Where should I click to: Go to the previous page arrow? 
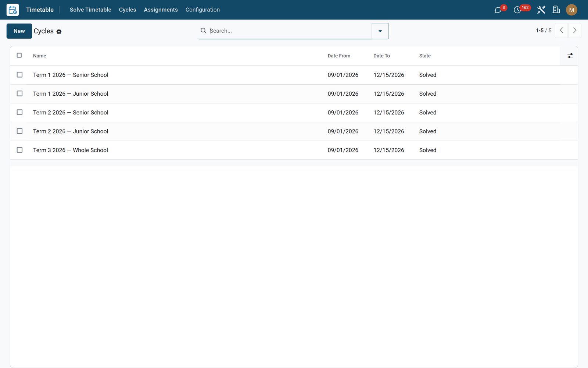point(561,31)
